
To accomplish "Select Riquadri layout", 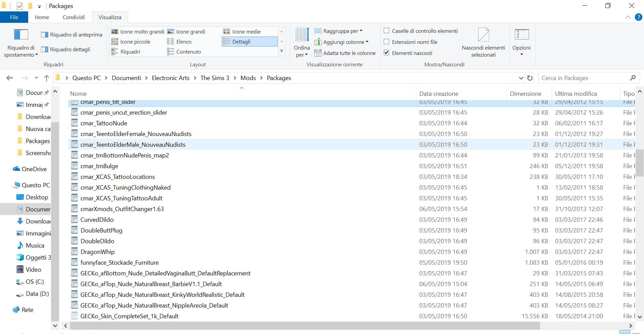I will coord(126,52).
